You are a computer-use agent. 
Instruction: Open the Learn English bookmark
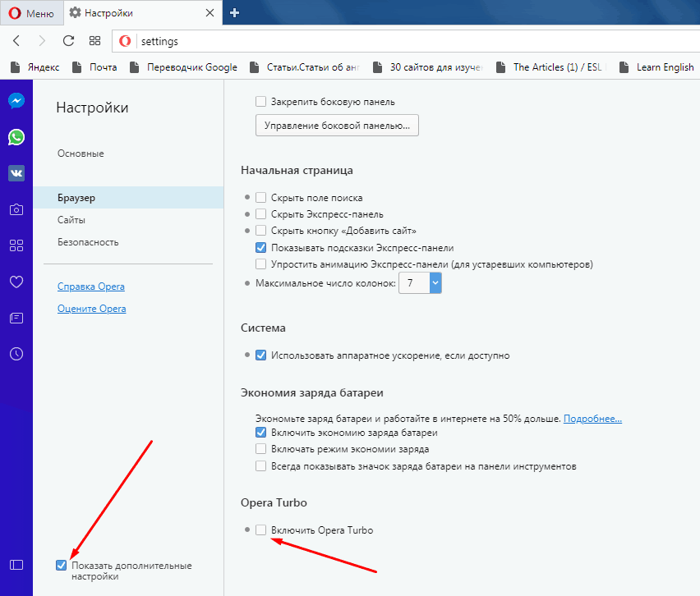point(656,67)
